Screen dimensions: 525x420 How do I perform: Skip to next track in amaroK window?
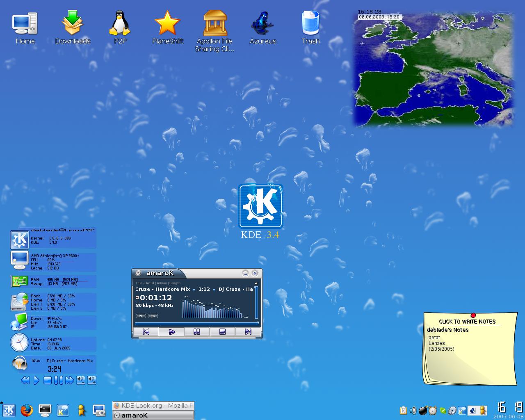248,332
